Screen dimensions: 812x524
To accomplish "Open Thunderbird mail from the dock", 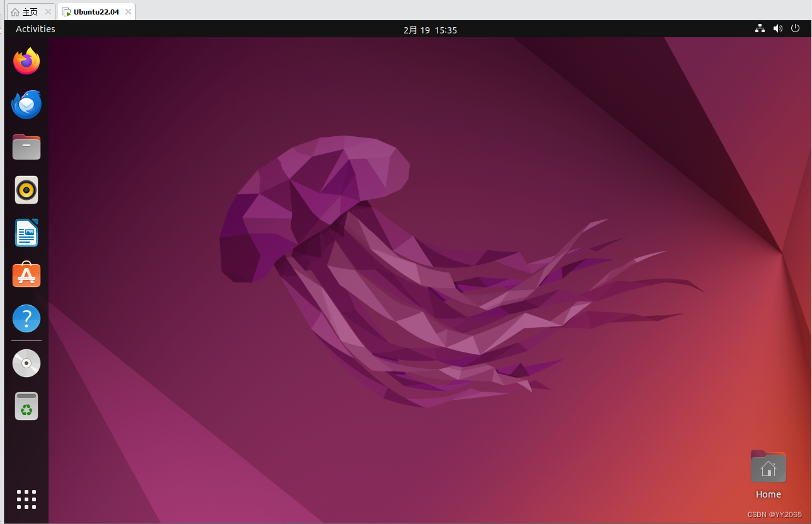I will point(26,104).
